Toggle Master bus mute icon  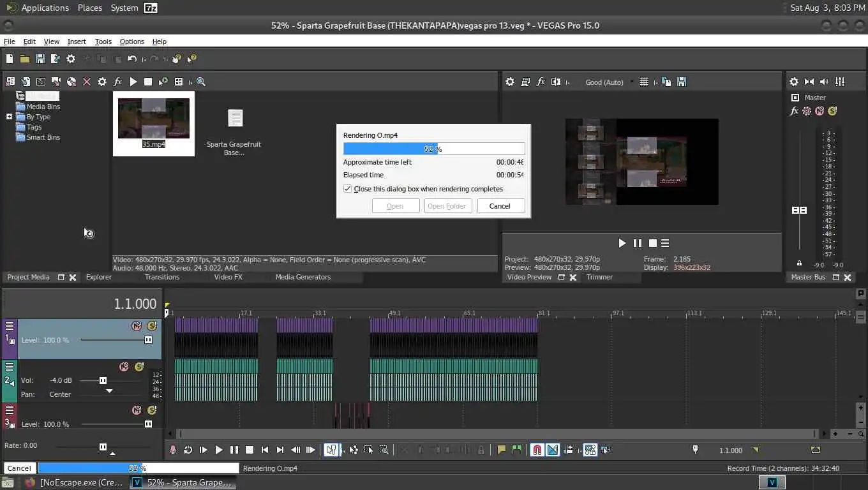click(819, 111)
